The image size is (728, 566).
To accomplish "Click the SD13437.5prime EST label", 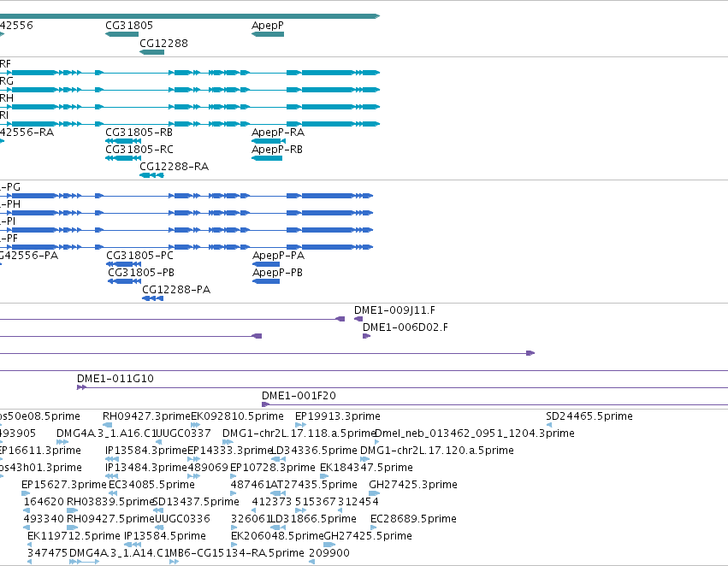I will click(x=195, y=502).
